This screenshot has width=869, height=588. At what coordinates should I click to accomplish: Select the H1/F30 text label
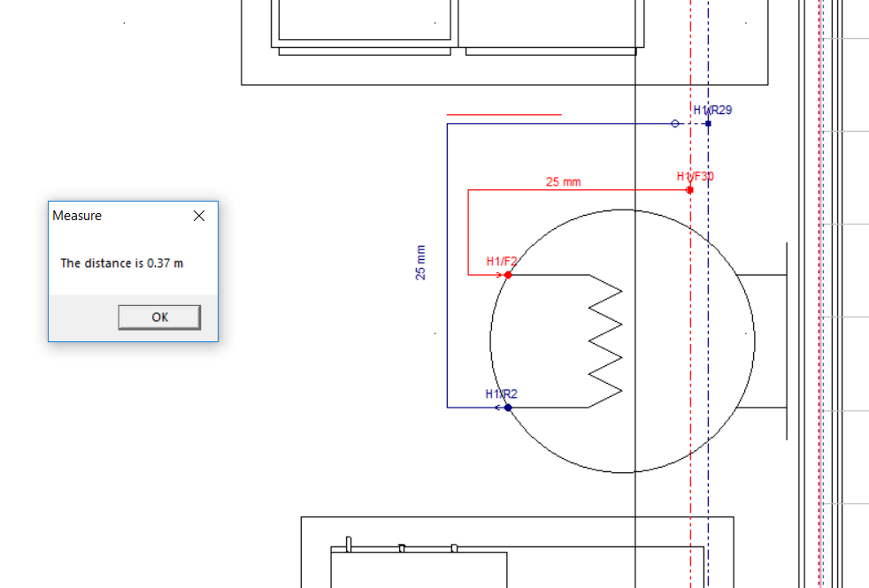pos(695,177)
